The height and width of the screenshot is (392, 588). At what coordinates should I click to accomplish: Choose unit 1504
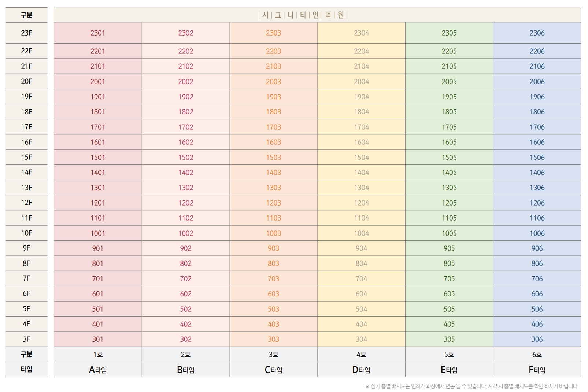(x=362, y=158)
